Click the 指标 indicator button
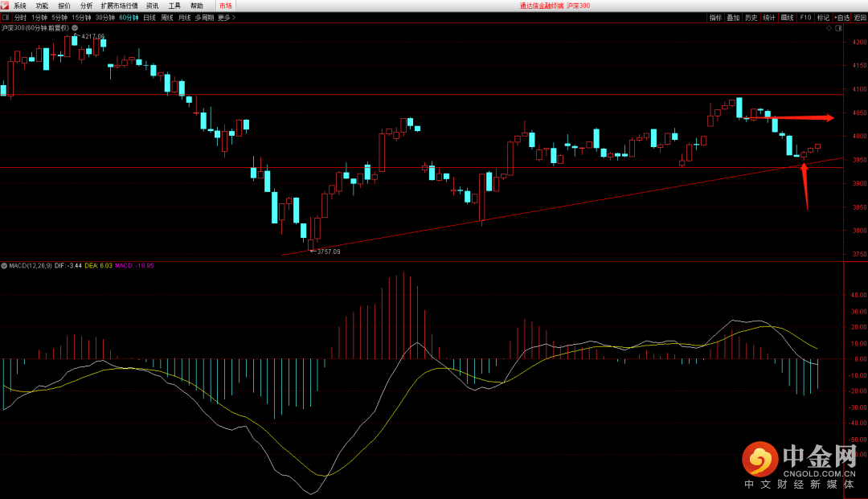 click(x=715, y=17)
